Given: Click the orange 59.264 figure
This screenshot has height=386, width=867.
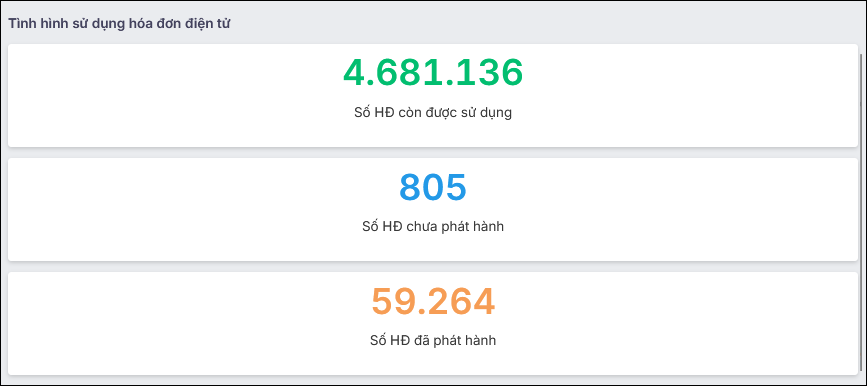Looking at the screenshot, I should pos(433,301).
